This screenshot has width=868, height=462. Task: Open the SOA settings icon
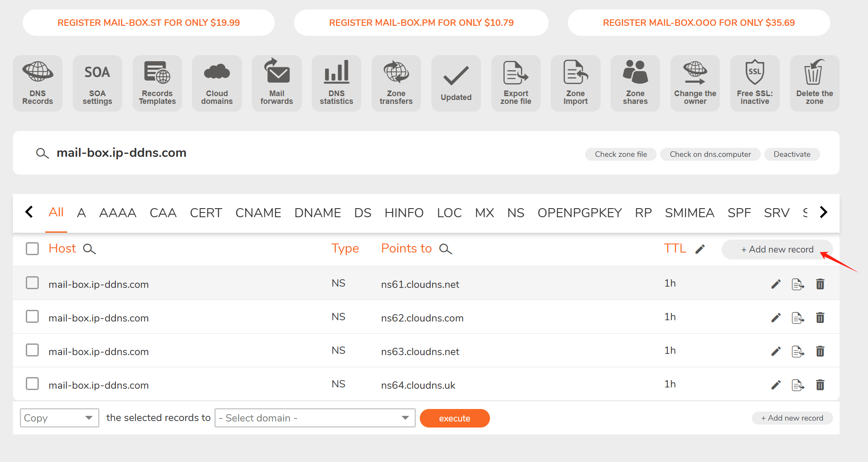point(97,83)
